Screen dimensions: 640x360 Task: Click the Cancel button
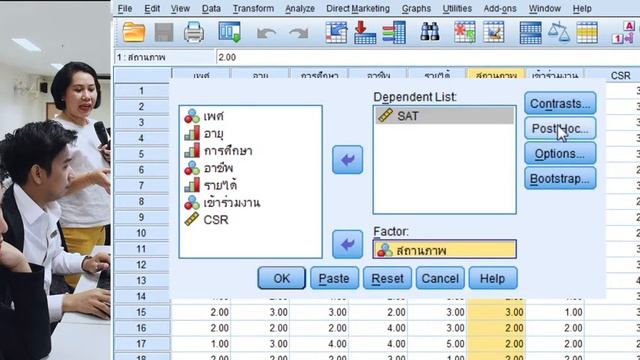click(440, 278)
